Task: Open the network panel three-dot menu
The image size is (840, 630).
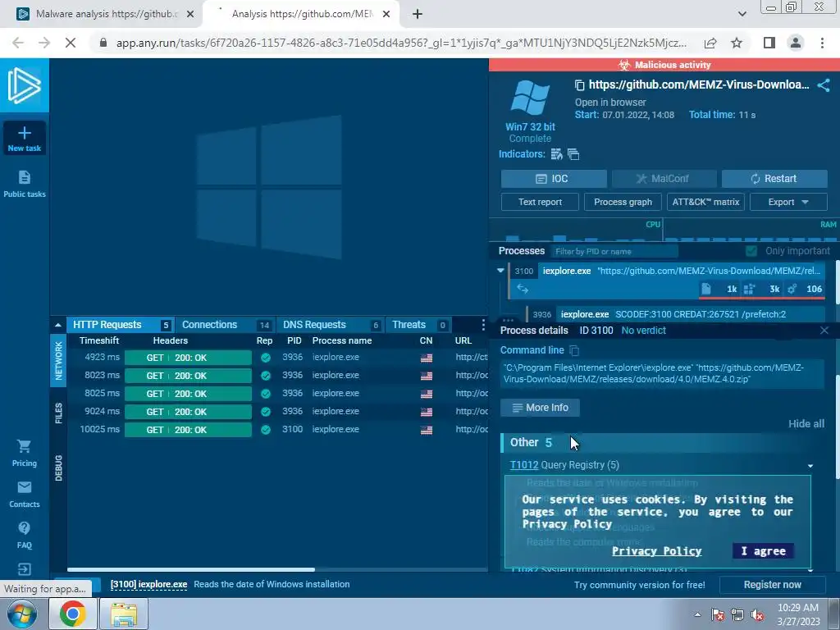Action: pos(483,325)
